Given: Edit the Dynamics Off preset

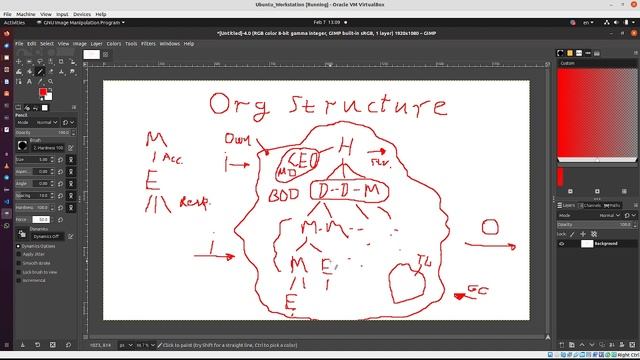Looking at the screenshot, I should [71, 236].
